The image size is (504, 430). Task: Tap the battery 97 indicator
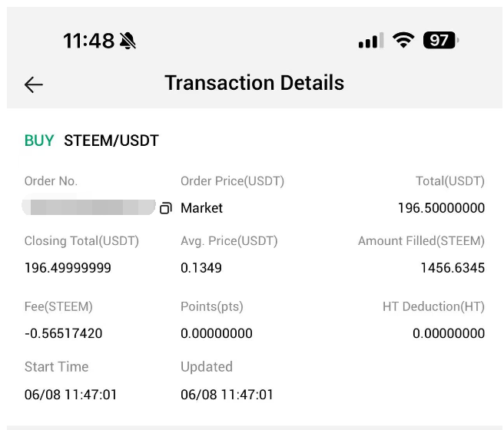[x=441, y=40]
